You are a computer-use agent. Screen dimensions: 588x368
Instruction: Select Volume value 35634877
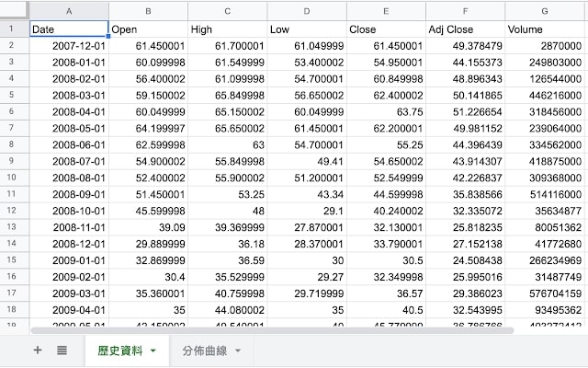(545, 211)
